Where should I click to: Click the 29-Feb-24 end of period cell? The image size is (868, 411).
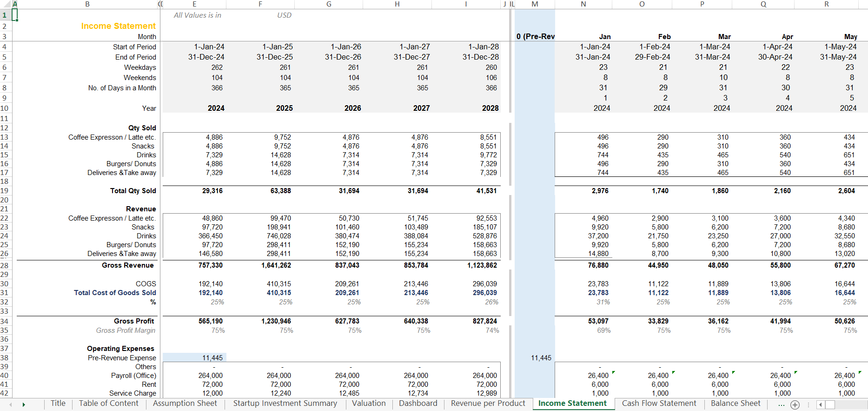[x=653, y=57]
